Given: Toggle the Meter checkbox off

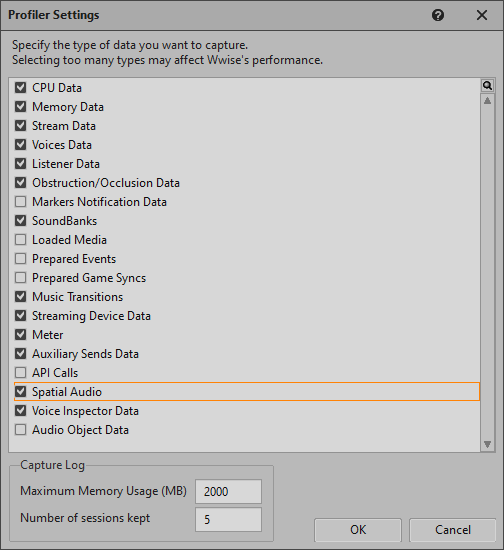Looking at the screenshot, I should click(x=20, y=335).
